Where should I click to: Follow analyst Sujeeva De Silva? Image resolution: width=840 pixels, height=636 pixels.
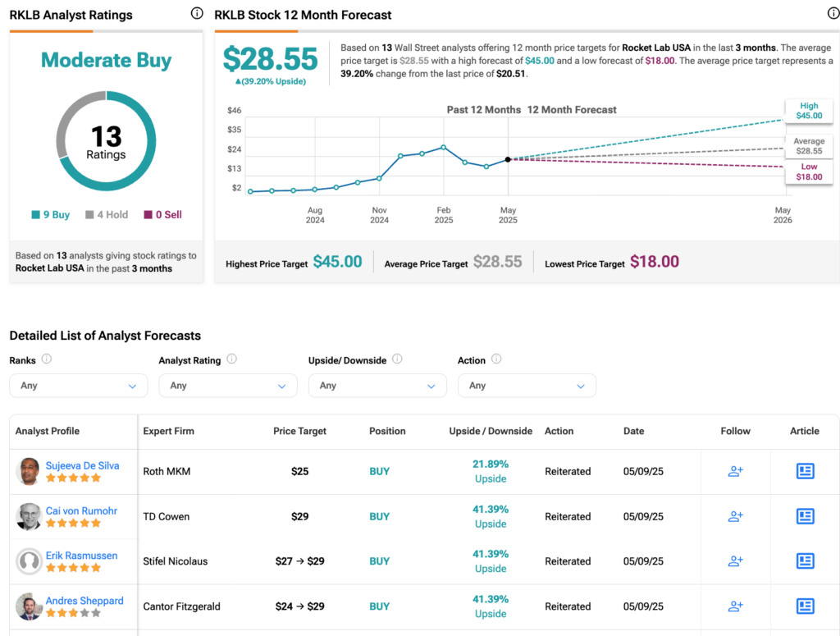(736, 471)
